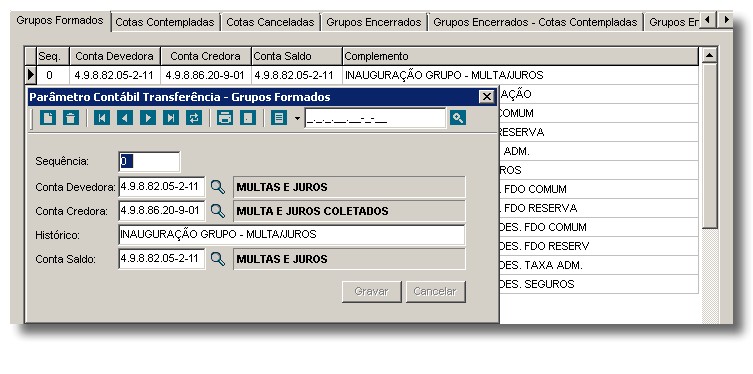This screenshot has height=374, width=753.
Task: Click the row ending in FDO RESERVA
Action: pyautogui.click(x=599, y=208)
